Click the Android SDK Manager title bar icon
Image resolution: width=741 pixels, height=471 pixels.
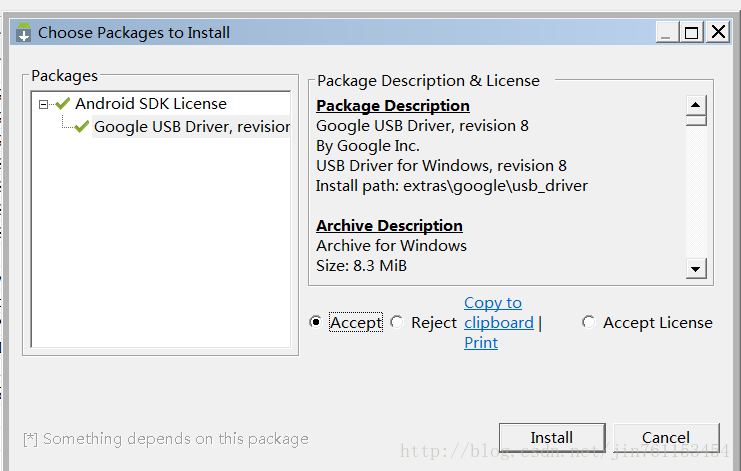pyautogui.click(x=23, y=33)
